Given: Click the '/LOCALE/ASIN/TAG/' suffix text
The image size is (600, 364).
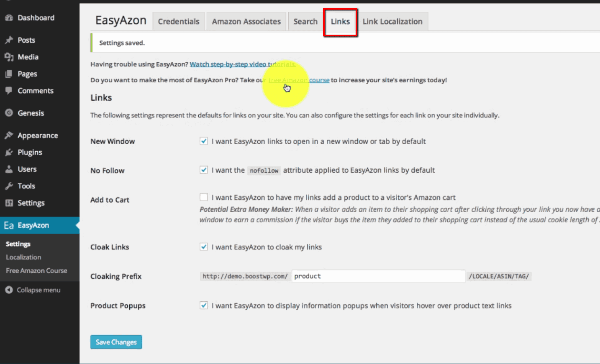Looking at the screenshot, I should (499, 276).
